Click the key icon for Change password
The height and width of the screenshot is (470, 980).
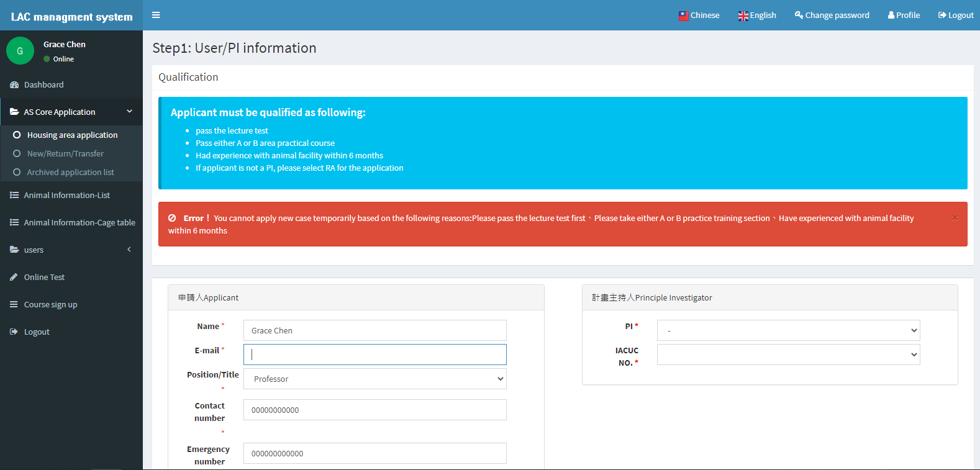pyautogui.click(x=799, y=15)
